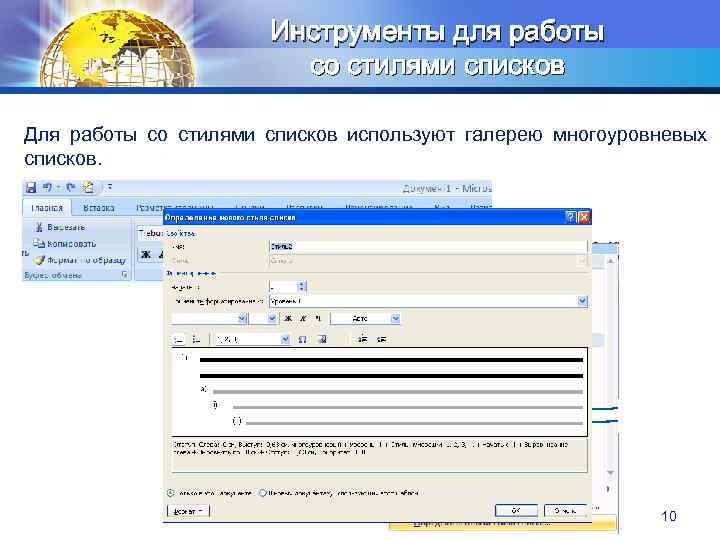
Task: Click the bullets list icon in dialog
Action: (x=196, y=340)
